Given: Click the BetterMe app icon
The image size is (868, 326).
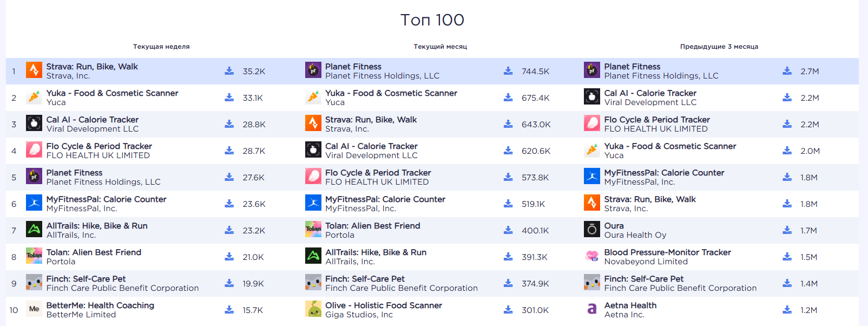Looking at the screenshot, I should [x=34, y=309].
